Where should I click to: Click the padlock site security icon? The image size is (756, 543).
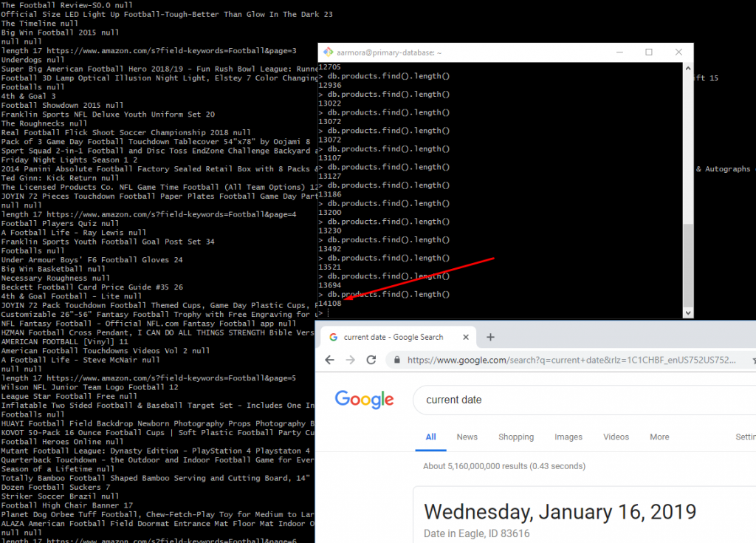click(x=396, y=360)
